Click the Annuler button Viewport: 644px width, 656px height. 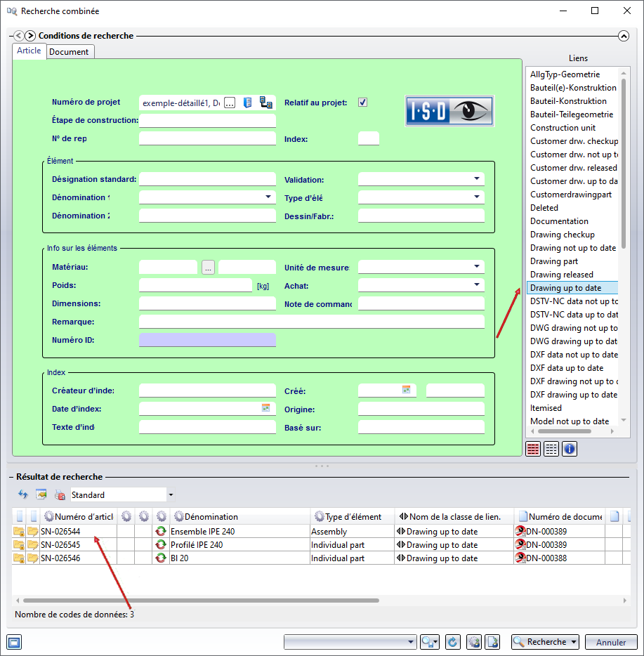coord(611,642)
